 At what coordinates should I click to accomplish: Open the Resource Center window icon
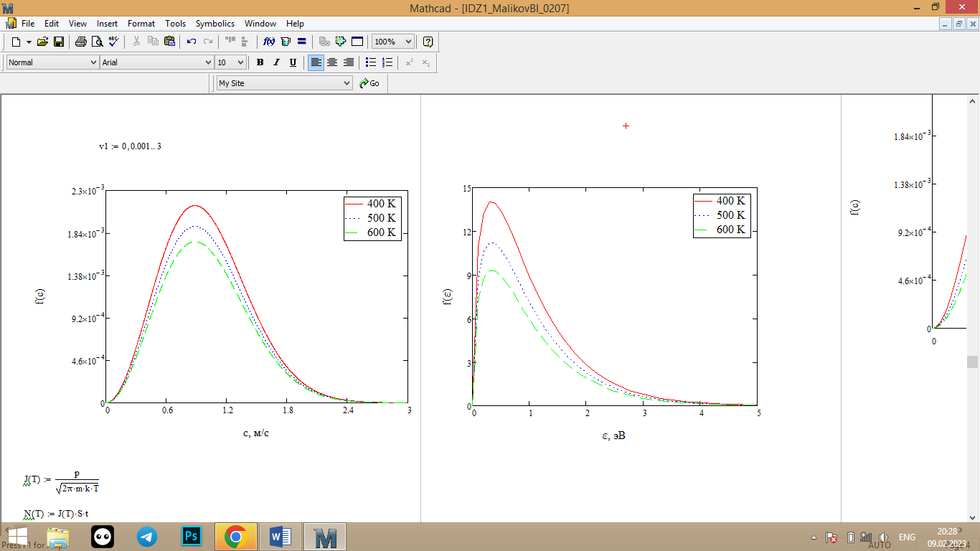(357, 42)
